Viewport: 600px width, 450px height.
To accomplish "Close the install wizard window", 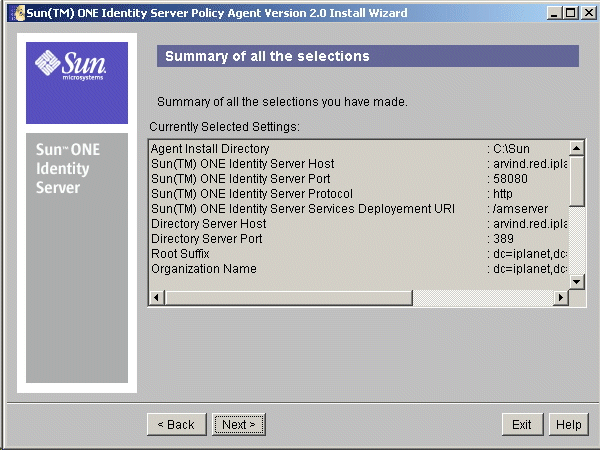I will (x=589, y=13).
